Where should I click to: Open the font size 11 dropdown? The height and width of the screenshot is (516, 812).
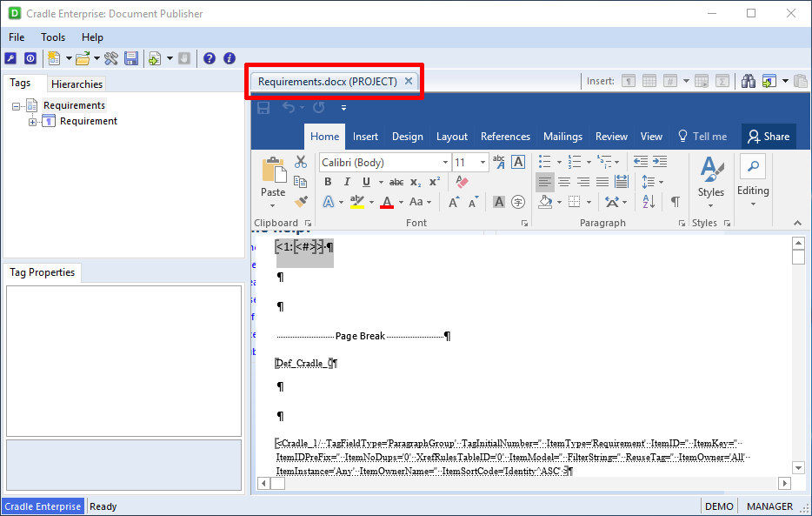coord(483,163)
